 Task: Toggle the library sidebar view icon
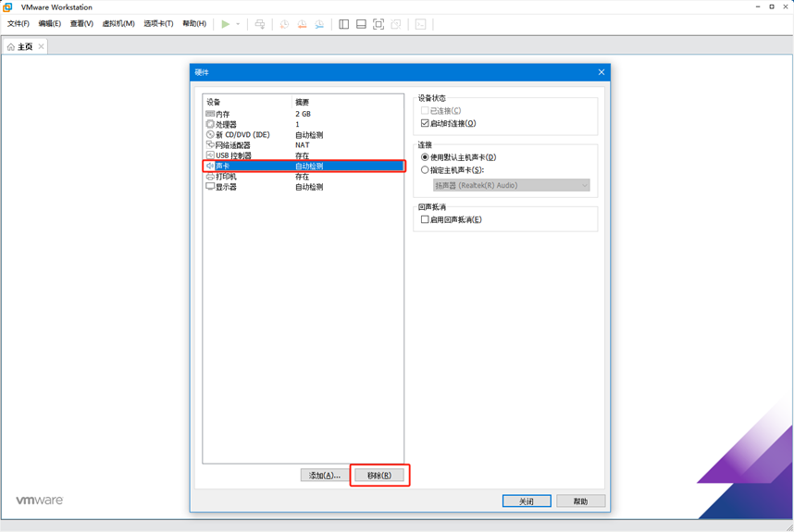[344, 24]
